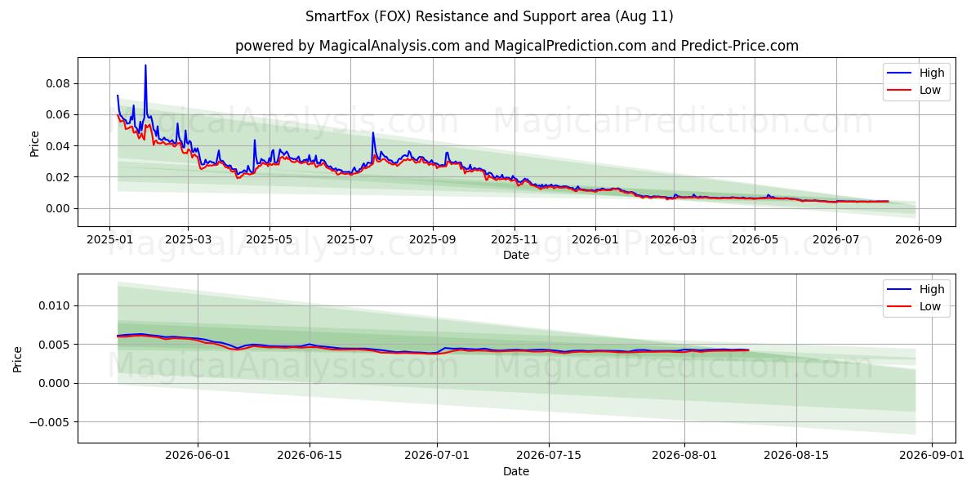Click the 0.08 y-axis tick label
This screenshot has width=980, height=490.
[x=58, y=83]
